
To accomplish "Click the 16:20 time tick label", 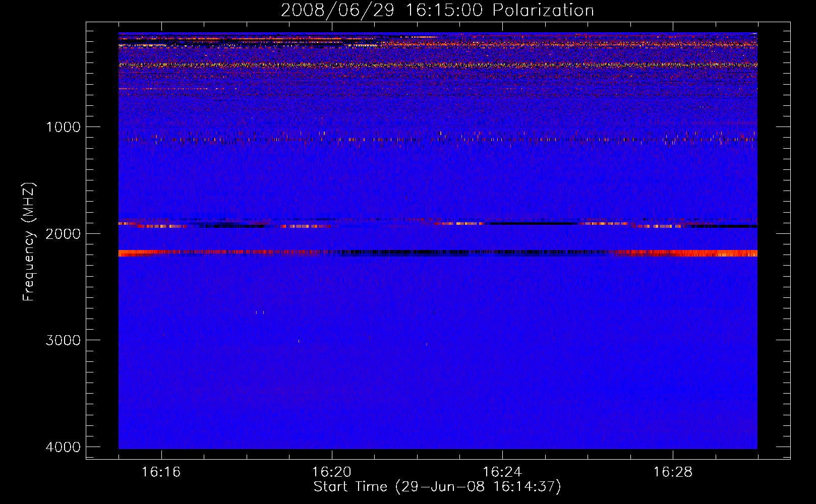I will [x=332, y=472].
